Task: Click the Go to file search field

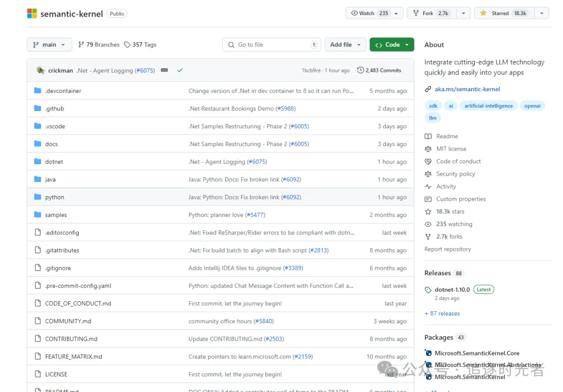Action: pos(272,45)
